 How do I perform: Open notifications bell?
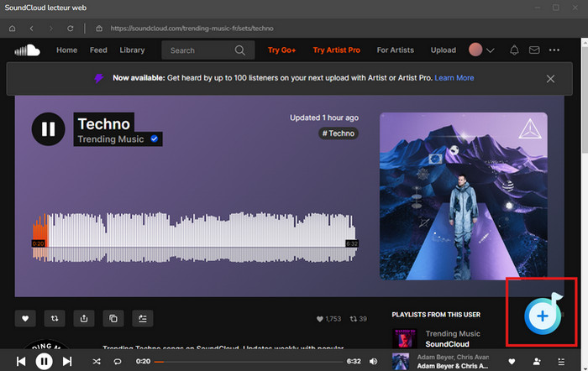click(514, 50)
